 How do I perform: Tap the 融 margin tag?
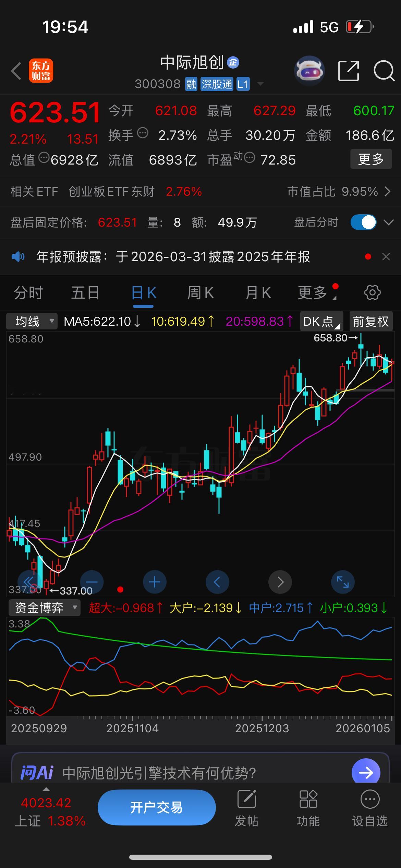pos(191,84)
